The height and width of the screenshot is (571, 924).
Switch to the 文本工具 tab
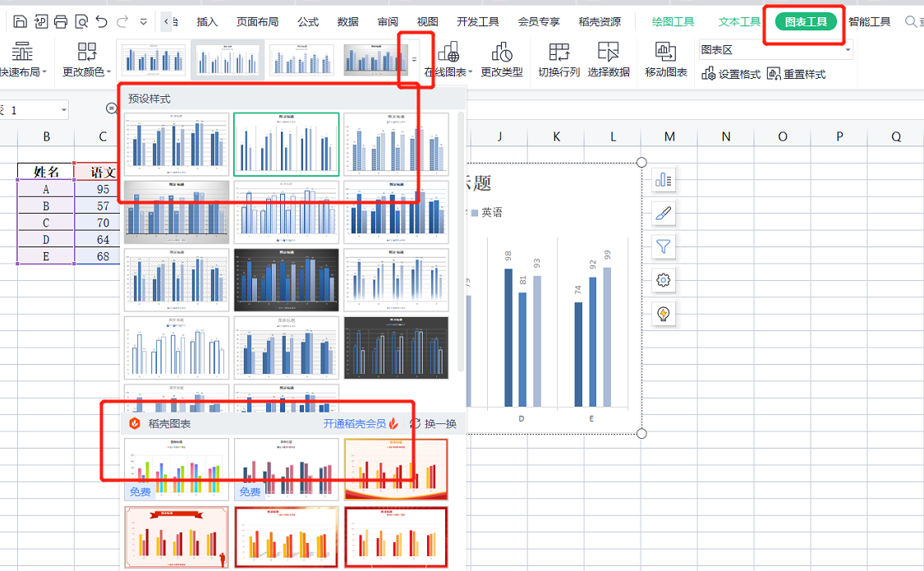coord(739,22)
